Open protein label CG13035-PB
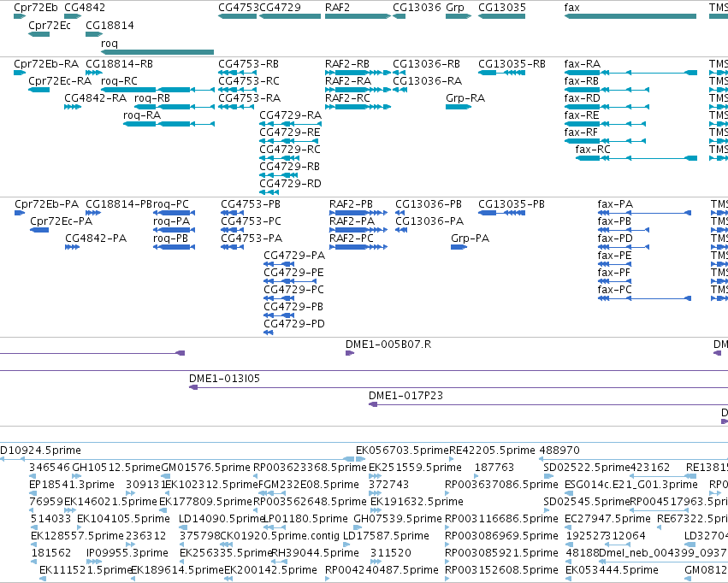728x583 pixels. coord(512,204)
